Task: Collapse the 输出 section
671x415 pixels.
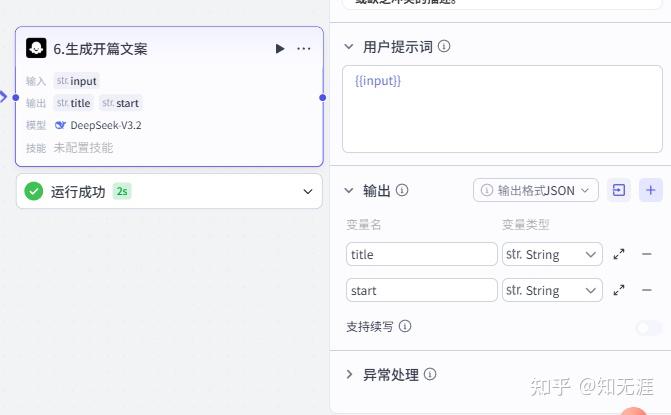Action: coord(349,190)
